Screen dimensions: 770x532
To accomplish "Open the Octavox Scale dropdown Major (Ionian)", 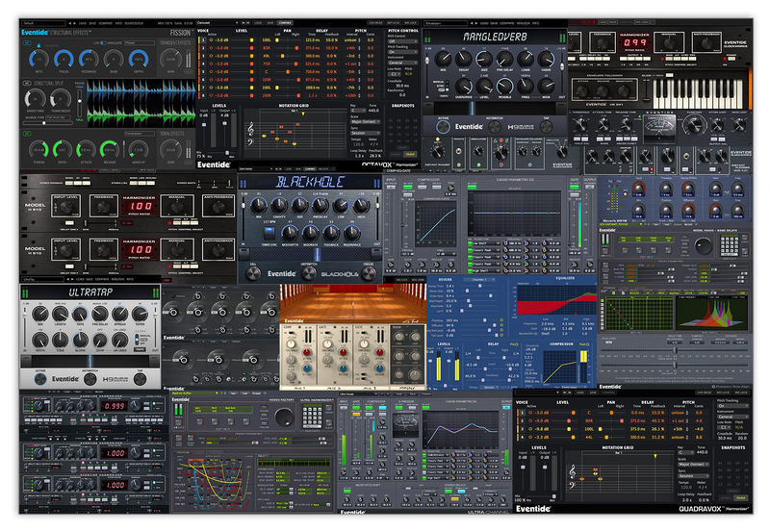I will point(366,121).
